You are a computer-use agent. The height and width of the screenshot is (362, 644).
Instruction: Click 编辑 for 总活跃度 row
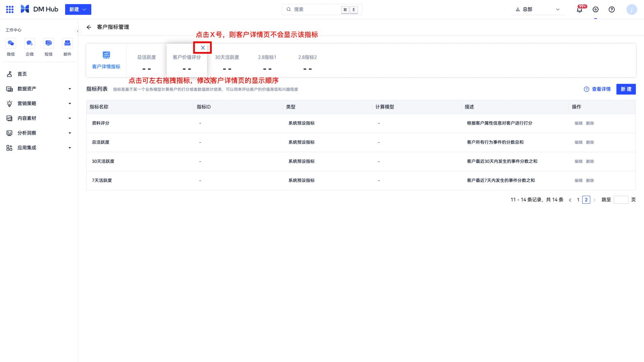pyautogui.click(x=579, y=142)
